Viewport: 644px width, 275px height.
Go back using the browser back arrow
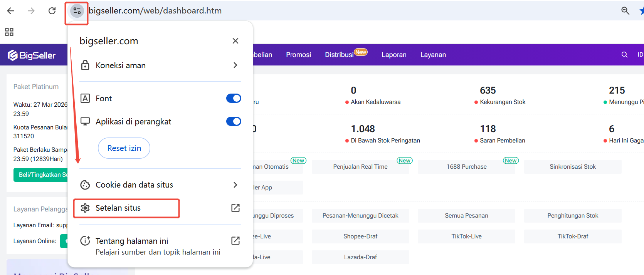[11, 11]
